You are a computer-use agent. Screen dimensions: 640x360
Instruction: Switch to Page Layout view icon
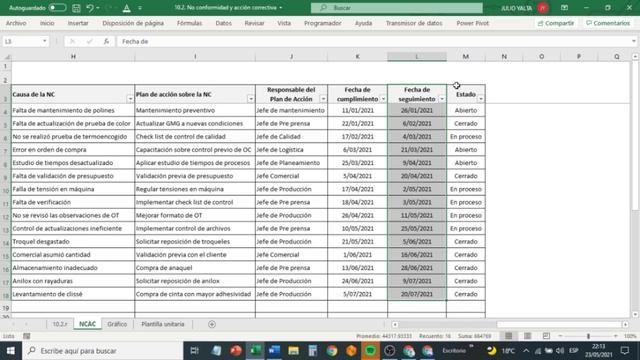tap(527, 336)
